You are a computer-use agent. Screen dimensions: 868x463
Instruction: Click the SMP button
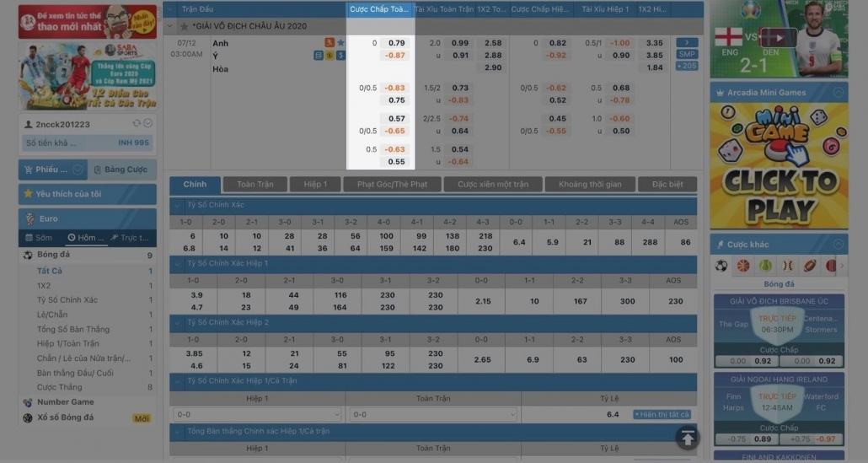[x=687, y=54]
